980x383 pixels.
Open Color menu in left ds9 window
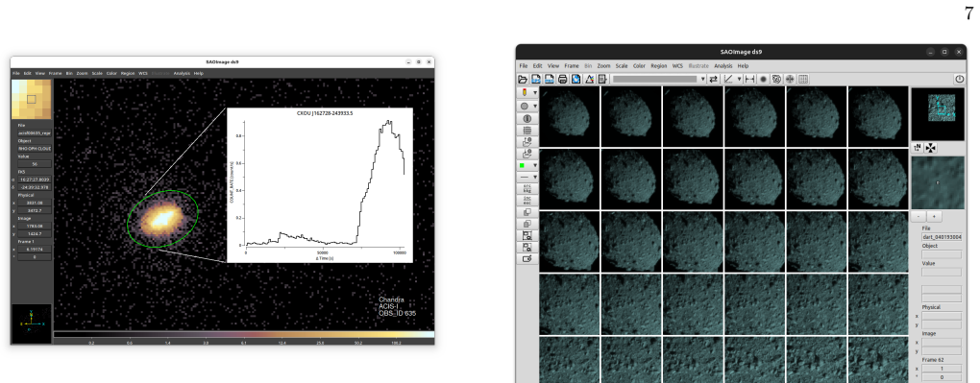[x=111, y=73]
